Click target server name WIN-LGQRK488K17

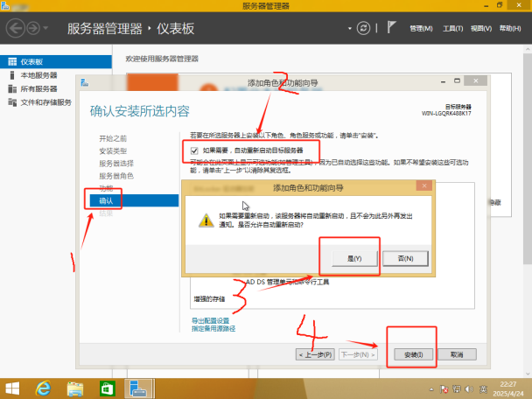pyautogui.click(x=446, y=114)
